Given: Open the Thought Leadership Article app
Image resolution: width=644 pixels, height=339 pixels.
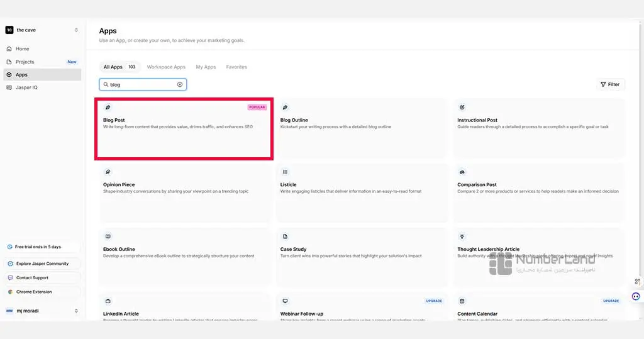Looking at the screenshot, I should click(539, 257).
